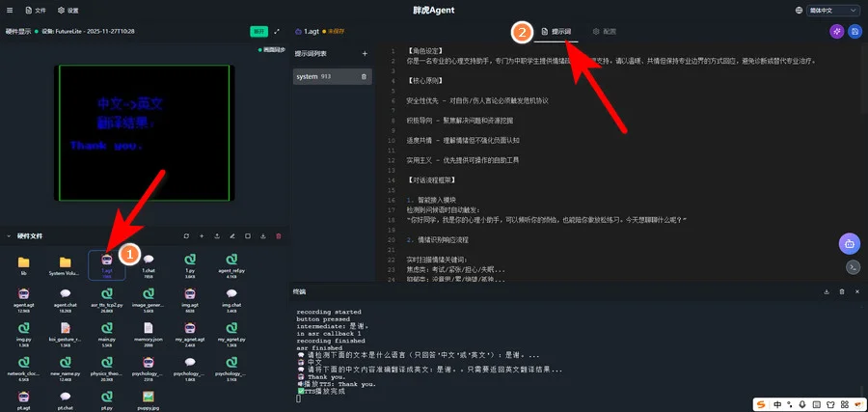
Task: Click the save icon in the editor header
Action: point(855,32)
